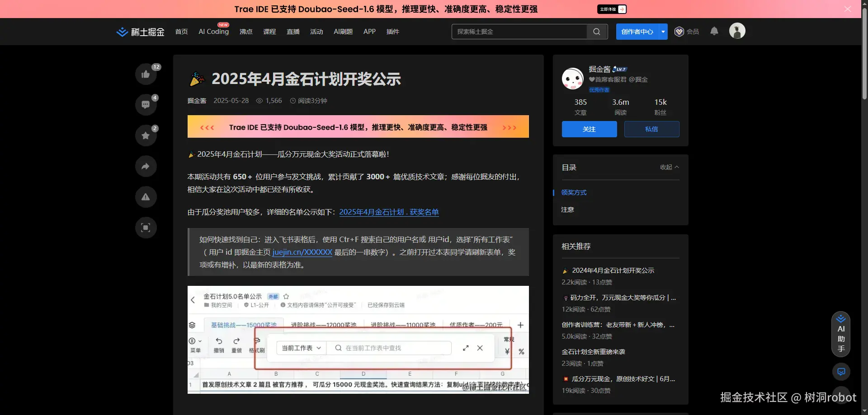Click the search magnifier icon
868x415 pixels.
(x=596, y=32)
